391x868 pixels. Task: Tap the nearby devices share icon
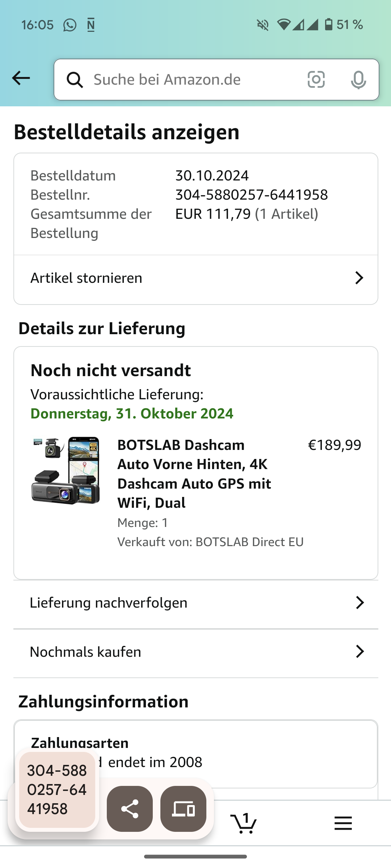click(x=183, y=809)
